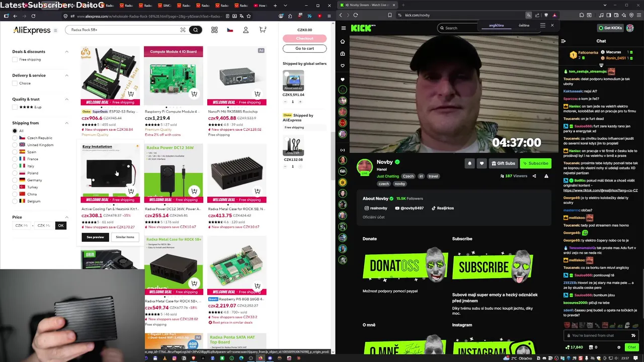
Task: Open the AliExpress shopping cart icon
Action: [262, 30]
